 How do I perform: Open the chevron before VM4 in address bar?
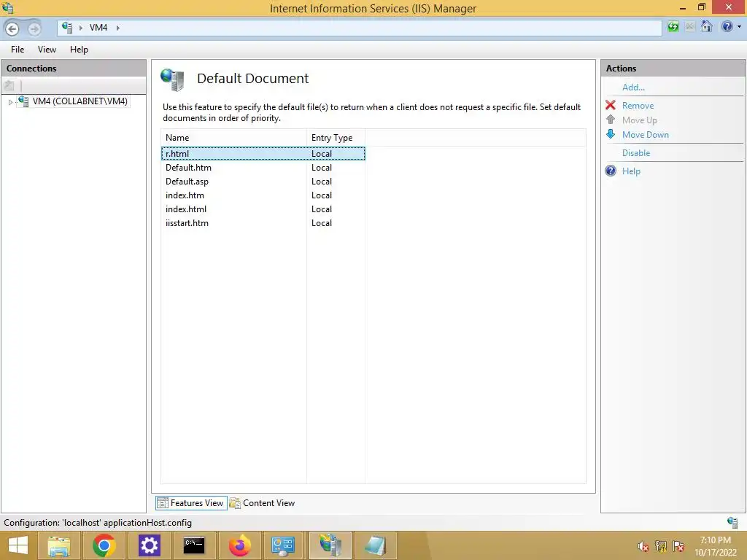(x=80, y=28)
